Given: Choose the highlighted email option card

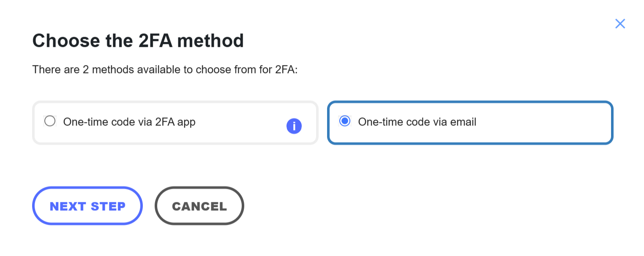Looking at the screenshot, I should pyautogui.click(x=470, y=123).
